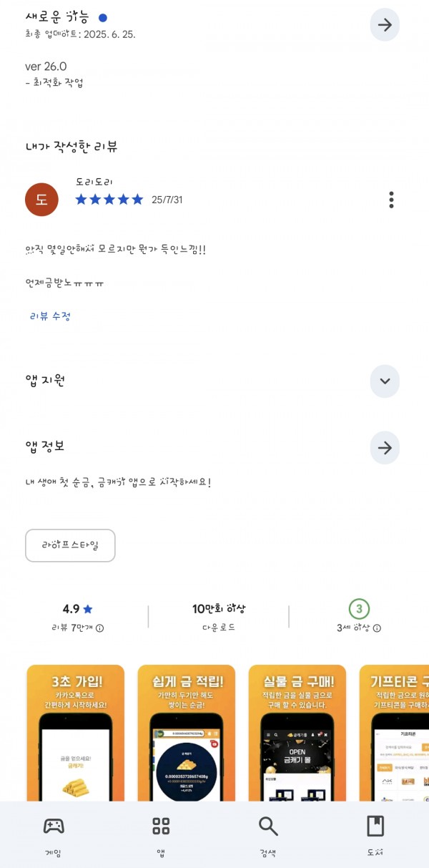Click the 리뷰 수정 link
The height and width of the screenshot is (868, 429).
coord(50,316)
